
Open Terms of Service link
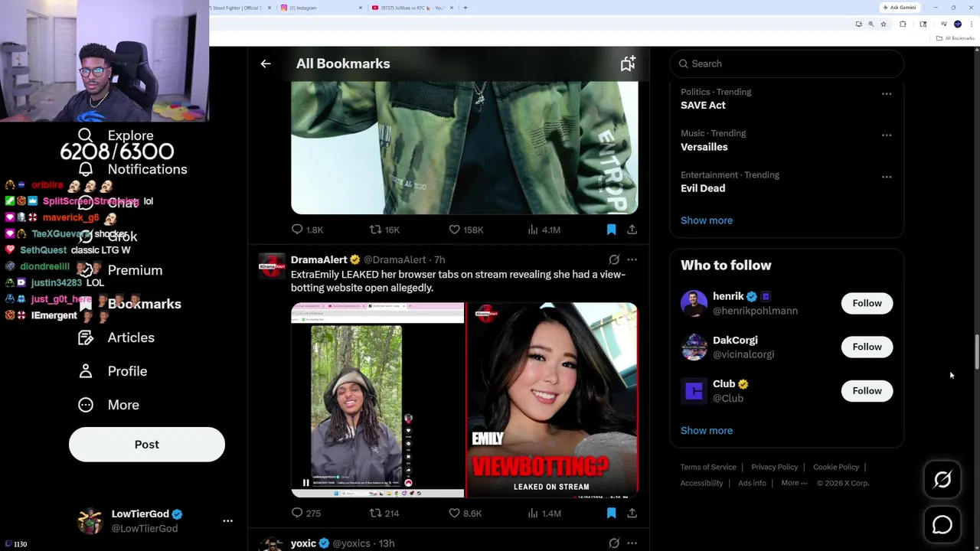(708, 467)
